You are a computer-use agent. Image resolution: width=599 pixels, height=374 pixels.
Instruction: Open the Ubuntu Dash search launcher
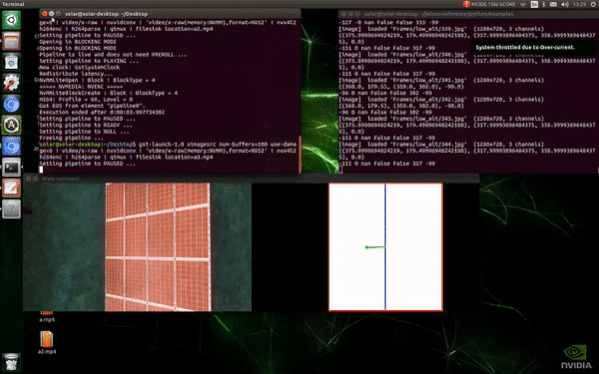[x=11, y=20]
